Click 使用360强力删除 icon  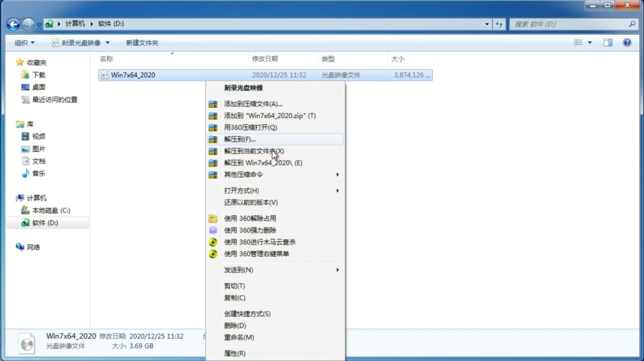(214, 230)
